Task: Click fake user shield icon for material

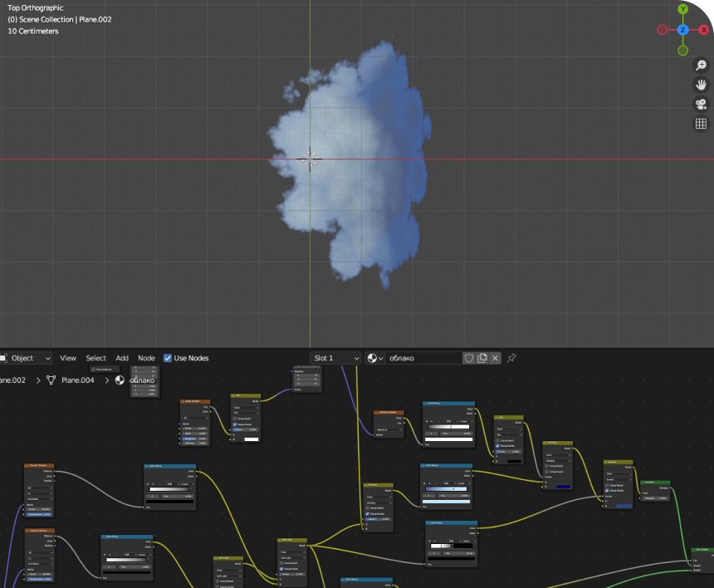Action: point(469,358)
